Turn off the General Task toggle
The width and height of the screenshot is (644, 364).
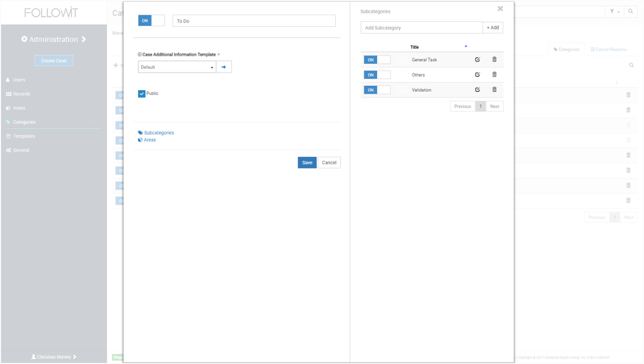pyautogui.click(x=377, y=60)
